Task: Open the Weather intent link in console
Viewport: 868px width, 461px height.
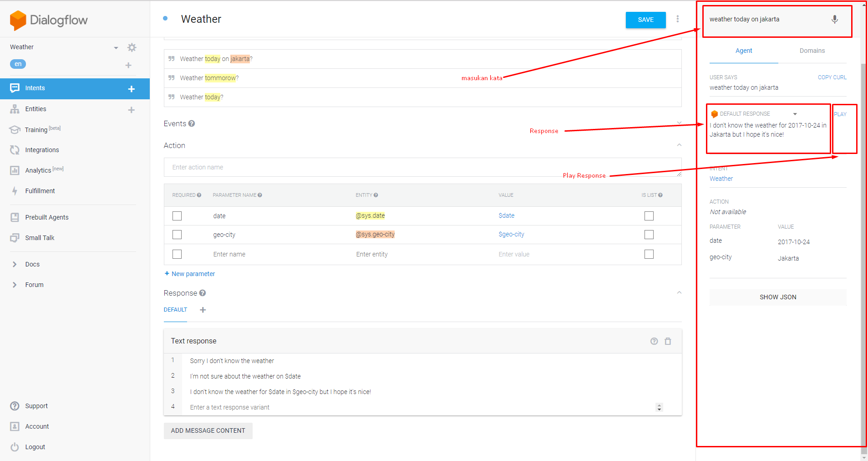Action: pos(721,179)
